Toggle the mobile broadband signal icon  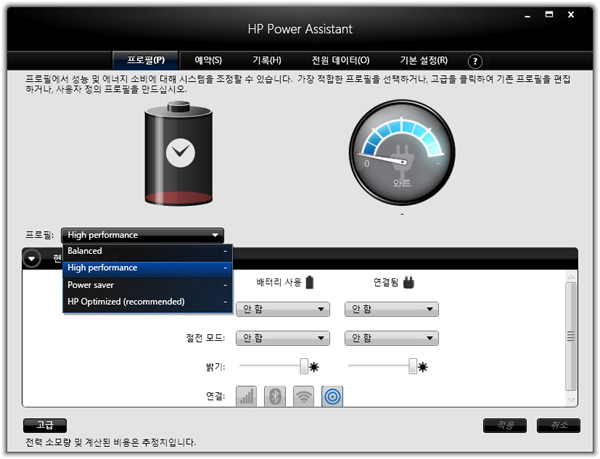(x=246, y=396)
